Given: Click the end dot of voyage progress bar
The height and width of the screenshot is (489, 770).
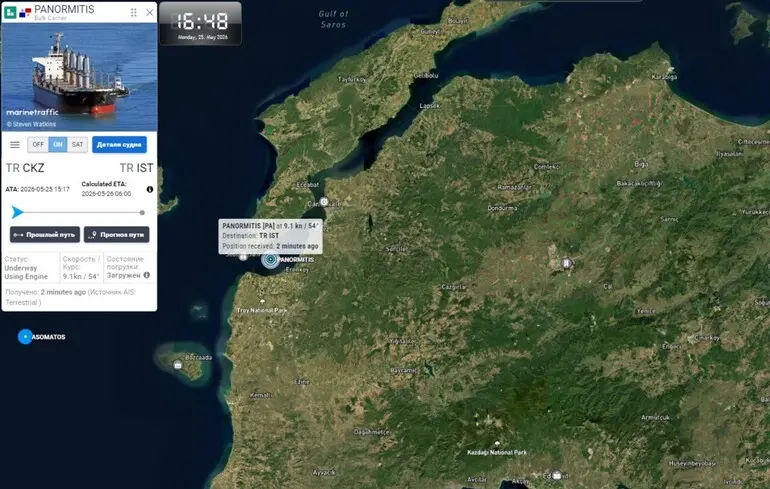Looking at the screenshot, I should pos(142,213).
